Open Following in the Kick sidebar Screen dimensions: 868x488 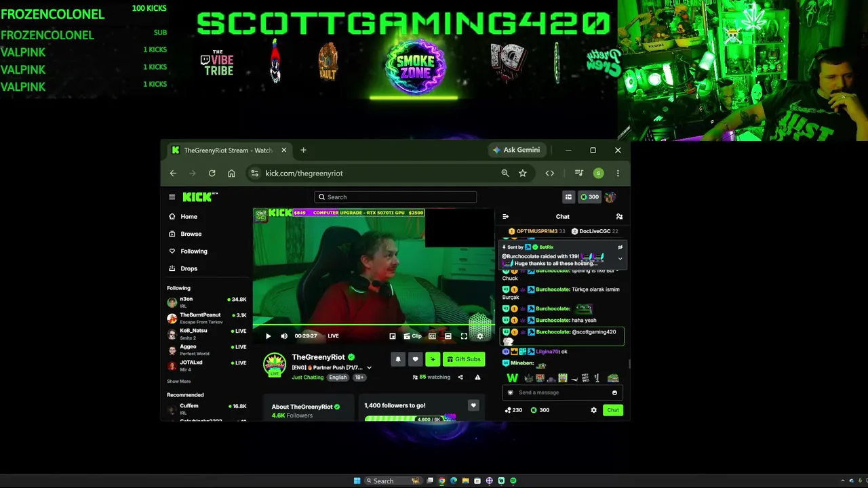pos(206,251)
